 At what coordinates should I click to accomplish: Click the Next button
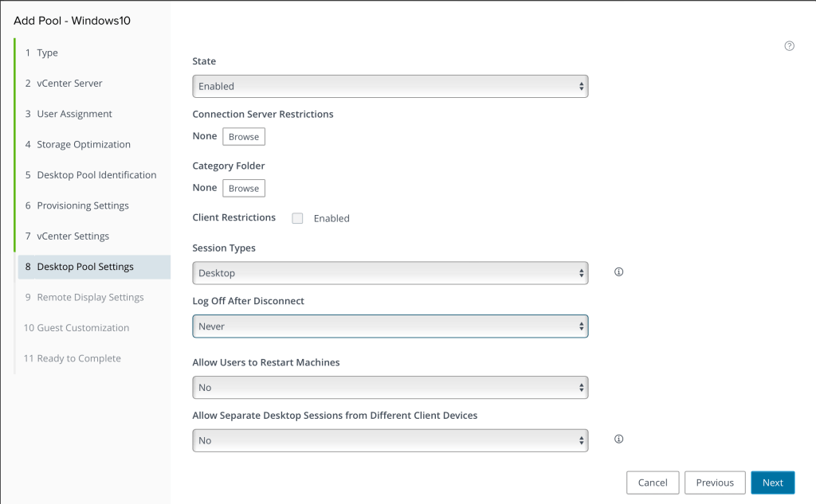pyautogui.click(x=772, y=483)
